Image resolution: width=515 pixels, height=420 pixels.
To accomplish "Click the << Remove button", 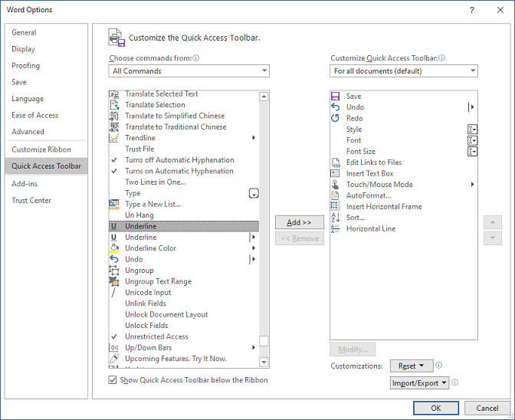I will 299,238.
